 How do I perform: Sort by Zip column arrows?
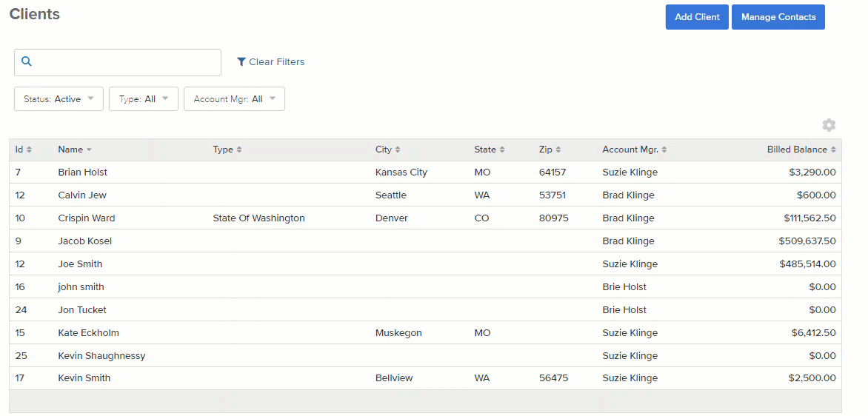[x=558, y=150]
